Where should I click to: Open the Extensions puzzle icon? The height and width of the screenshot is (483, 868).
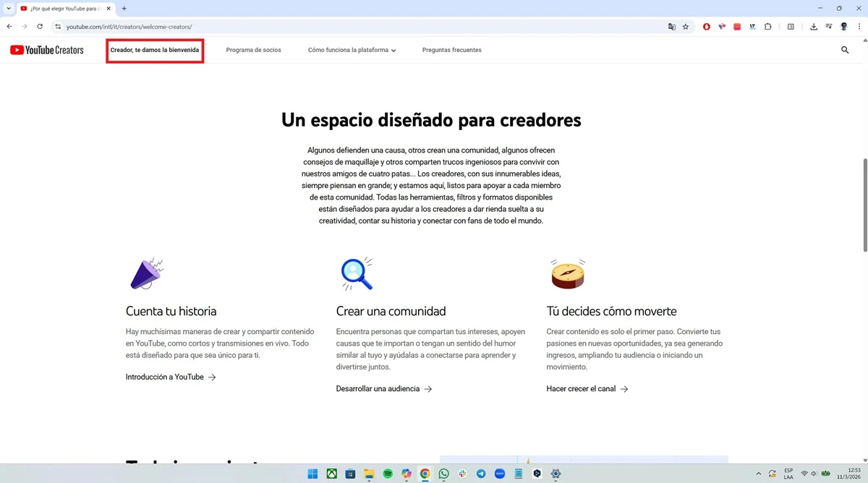coord(769,26)
